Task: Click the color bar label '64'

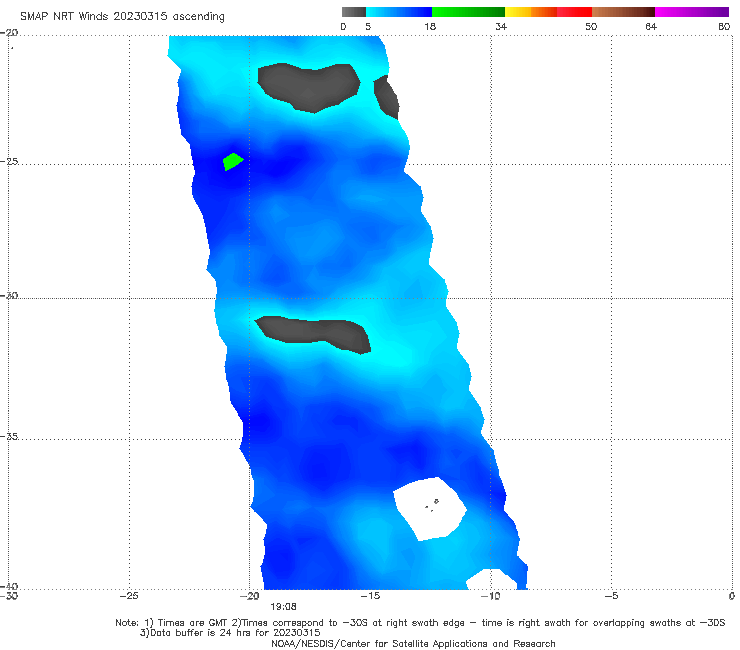Action: click(x=651, y=27)
